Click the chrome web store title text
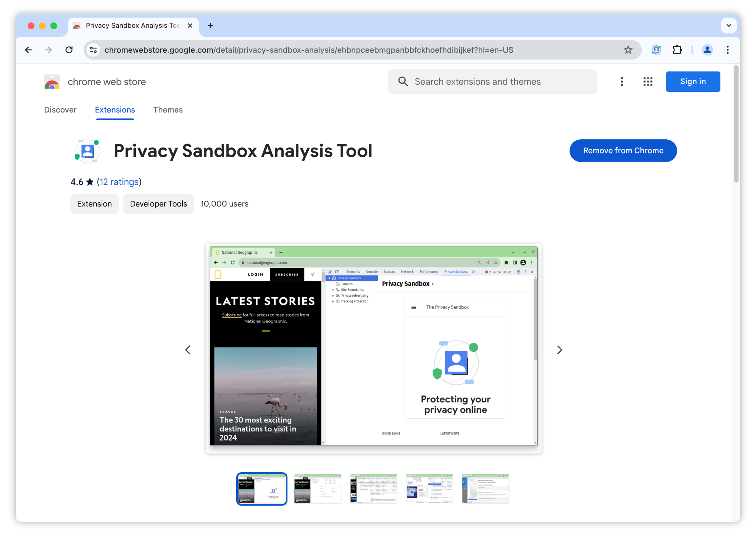Viewport: 756px width, 536px height. coord(107,82)
